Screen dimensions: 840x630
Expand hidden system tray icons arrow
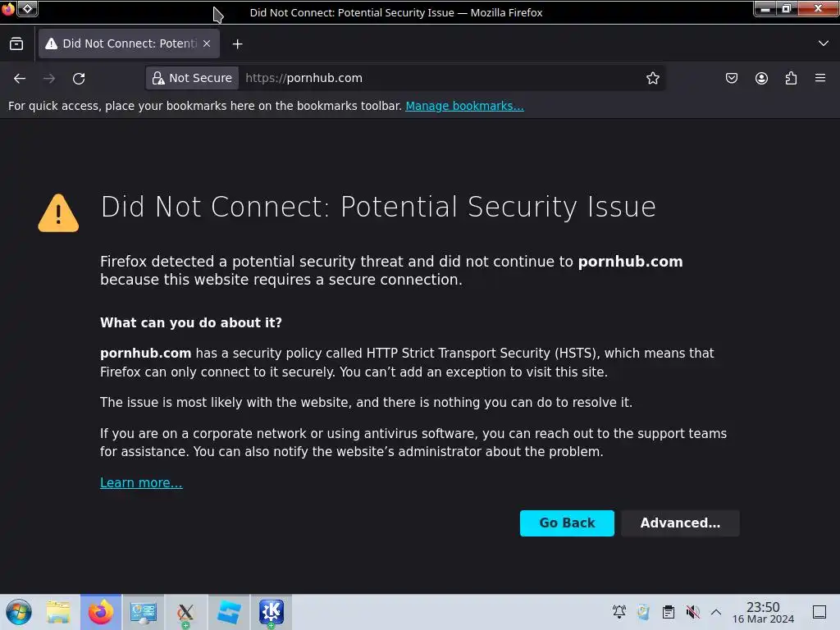(715, 612)
